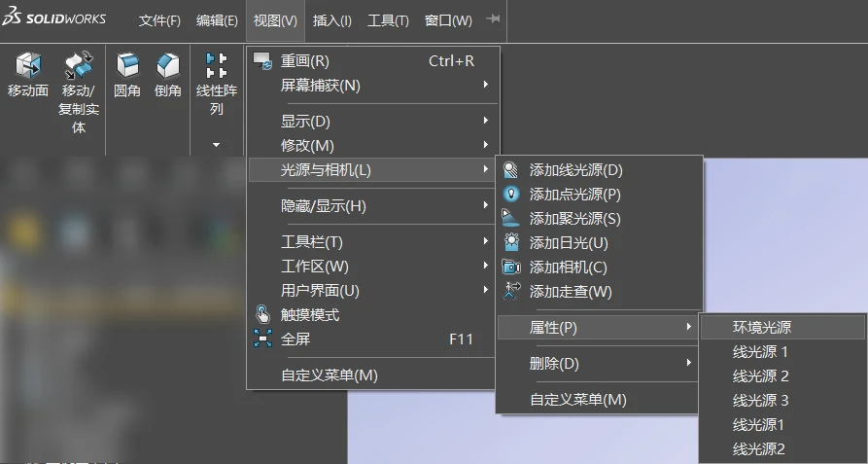Click the 全屏 full screen icon
This screenshot has height=464, width=868.
click(x=262, y=339)
